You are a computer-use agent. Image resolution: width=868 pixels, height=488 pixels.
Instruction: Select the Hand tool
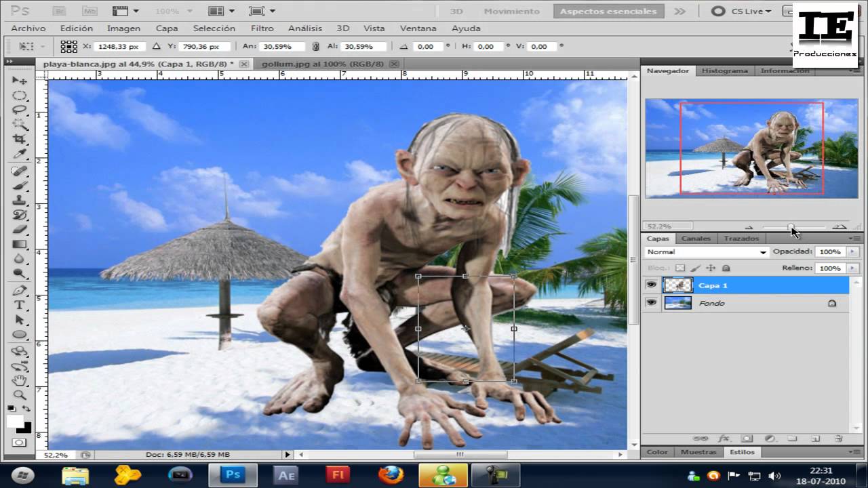[x=20, y=380]
